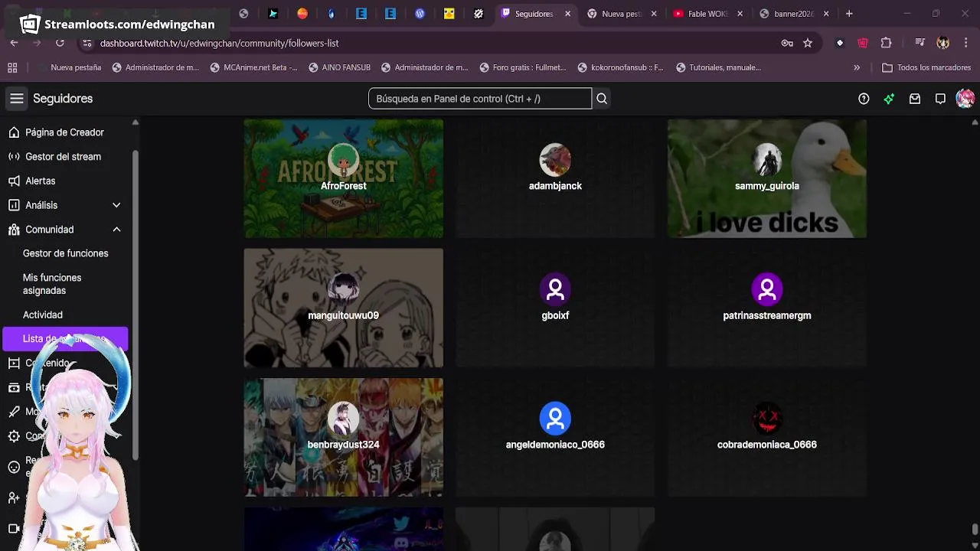The width and height of the screenshot is (980, 551).
Task: Open Alertas megaphone icon
Action: (14, 181)
